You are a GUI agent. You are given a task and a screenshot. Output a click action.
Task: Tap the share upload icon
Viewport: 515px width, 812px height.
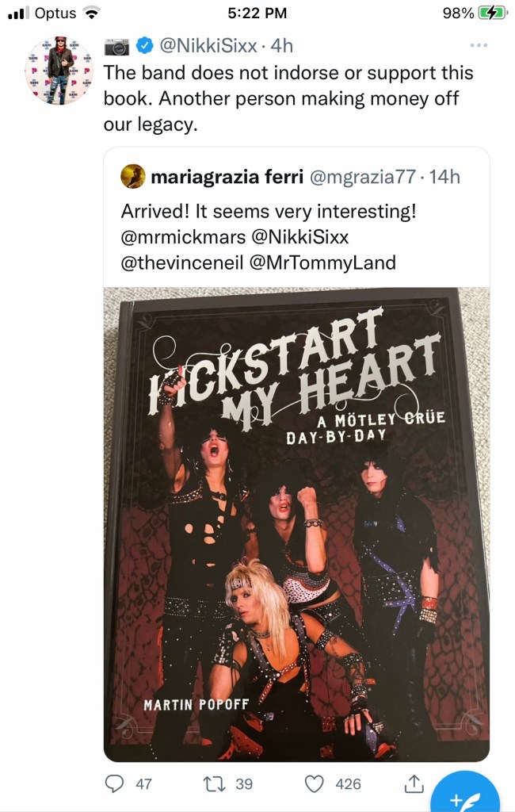coord(413,783)
